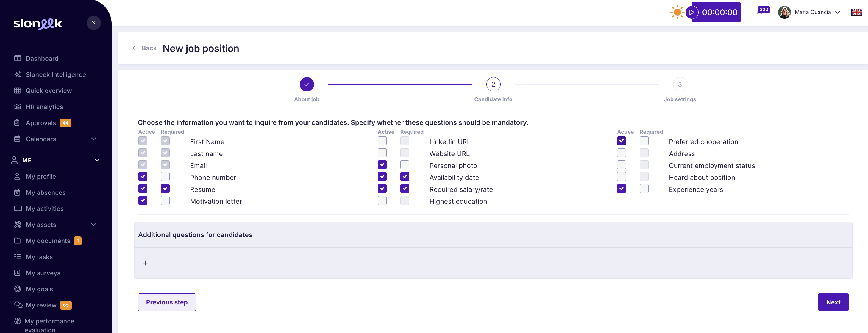
Task: Click the Previous step button
Action: [x=167, y=302]
